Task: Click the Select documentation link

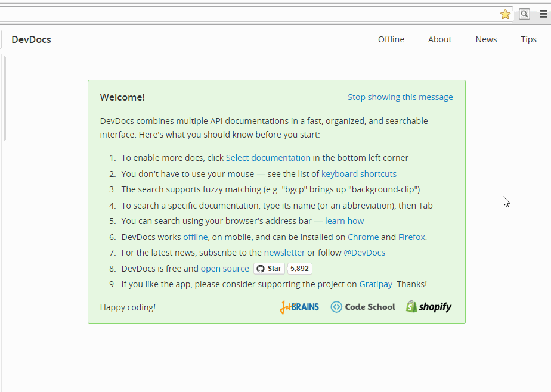Action: 268,158
